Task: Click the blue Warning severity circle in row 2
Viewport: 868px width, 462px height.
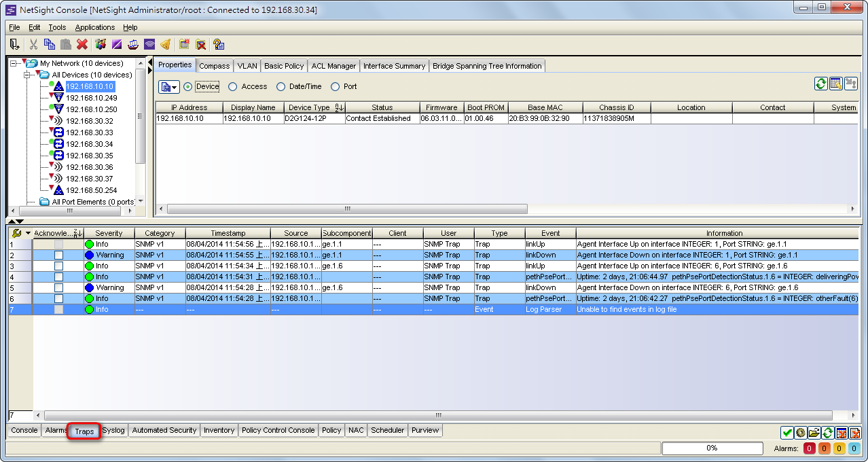Action: [x=89, y=255]
